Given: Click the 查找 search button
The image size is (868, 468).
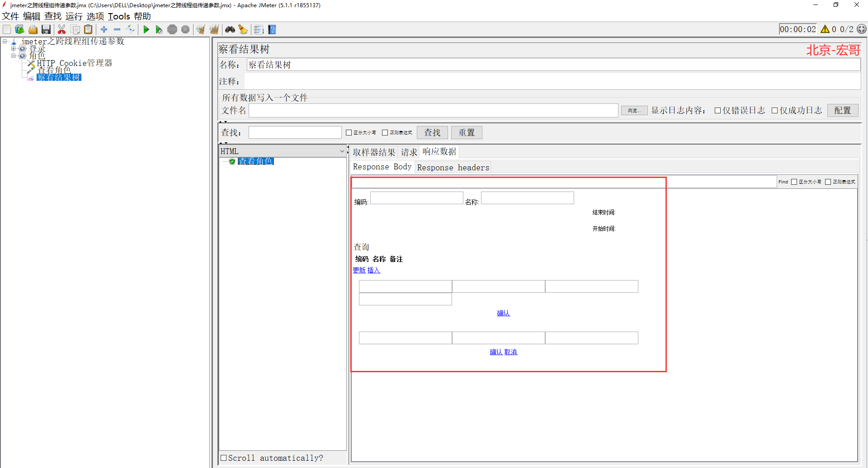Looking at the screenshot, I should [432, 132].
